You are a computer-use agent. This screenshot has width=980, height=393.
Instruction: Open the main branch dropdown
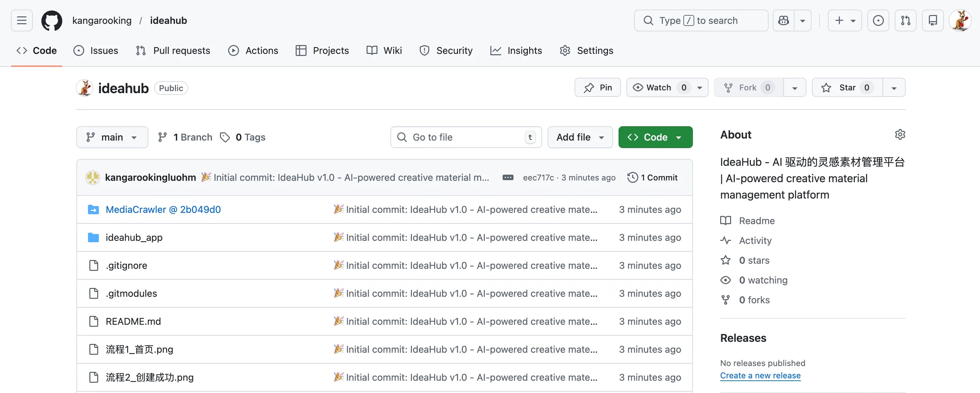(x=112, y=137)
